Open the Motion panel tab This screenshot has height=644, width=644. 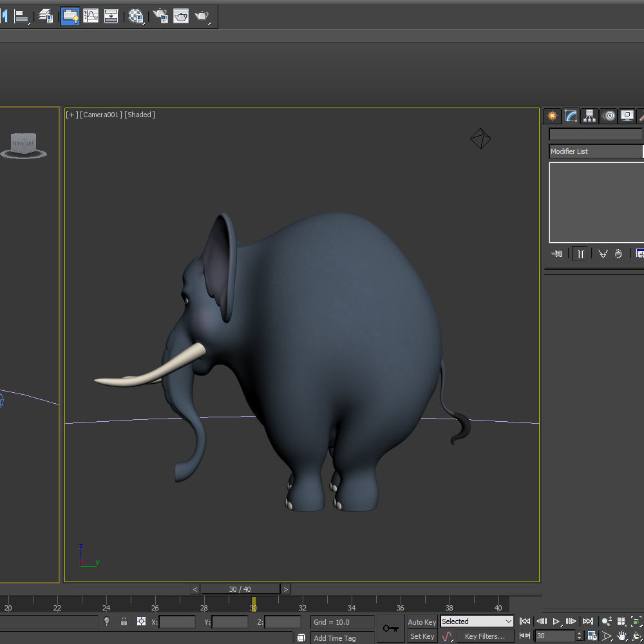[x=609, y=116]
